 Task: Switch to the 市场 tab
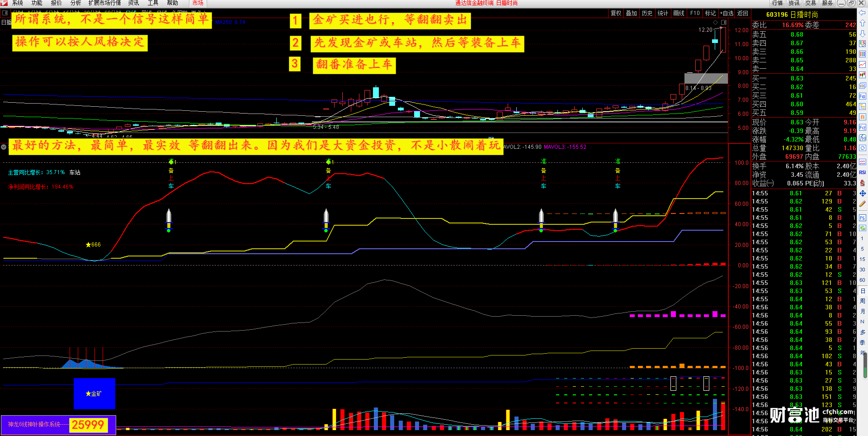198,3
